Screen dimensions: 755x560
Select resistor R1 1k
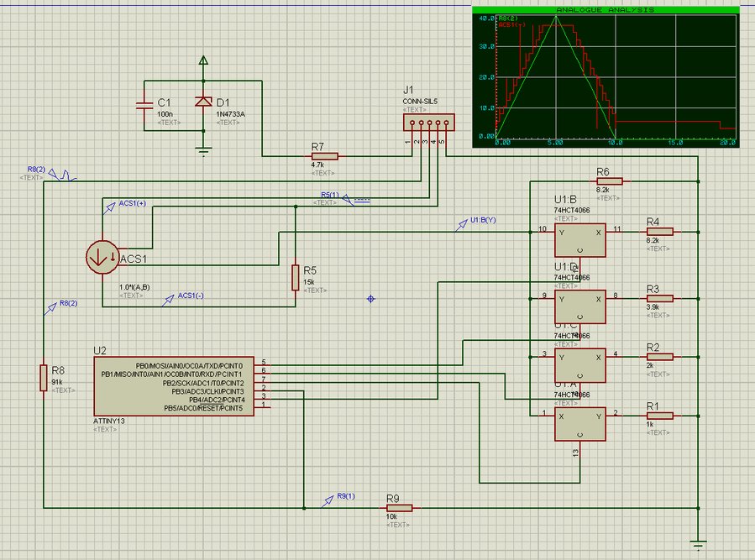(x=659, y=416)
